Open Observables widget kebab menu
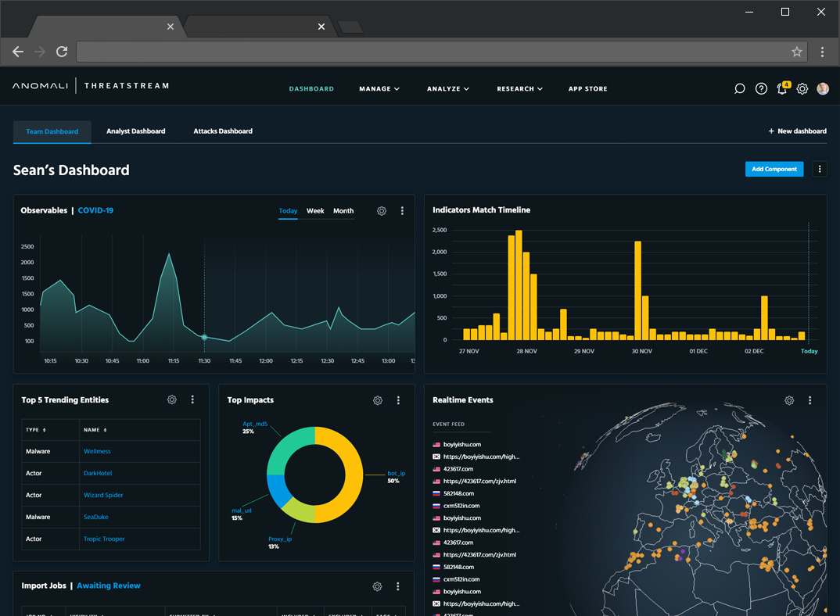The image size is (840, 616). click(402, 211)
